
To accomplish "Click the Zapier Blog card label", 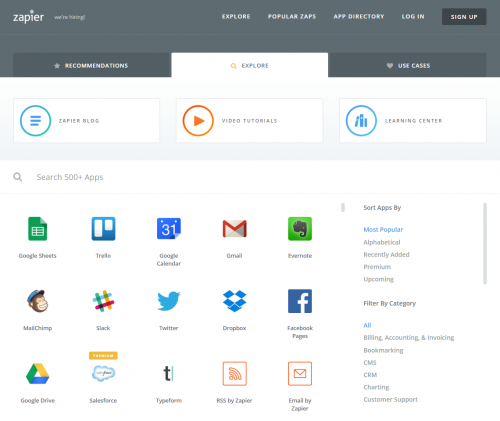I will (79, 121).
